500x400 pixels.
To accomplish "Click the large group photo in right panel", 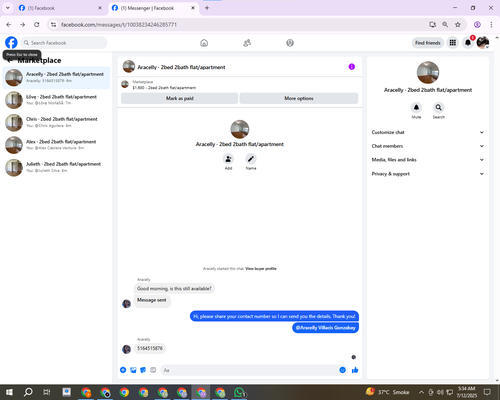I will 428,72.
